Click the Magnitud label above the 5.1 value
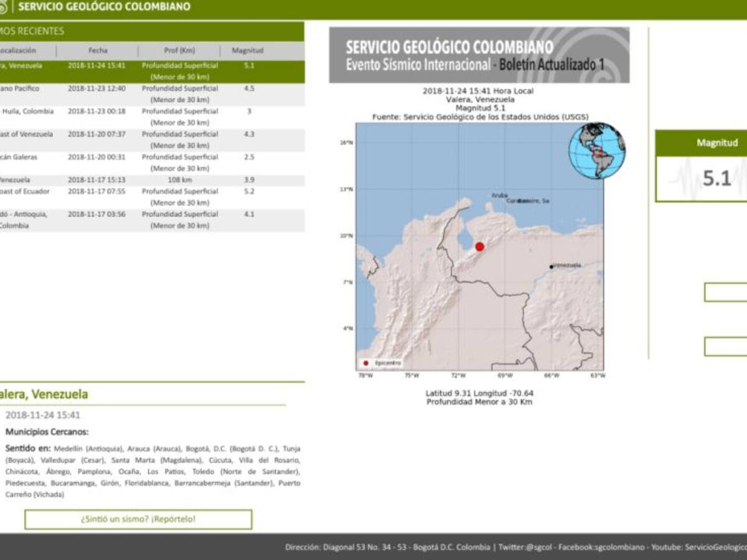The width and height of the screenshot is (747, 560). point(717,143)
